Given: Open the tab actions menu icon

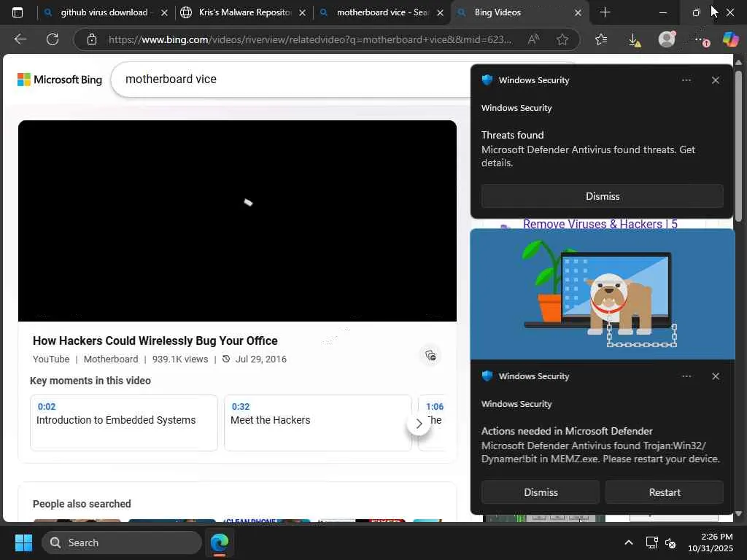Looking at the screenshot, I should click(x=18, y=12).
